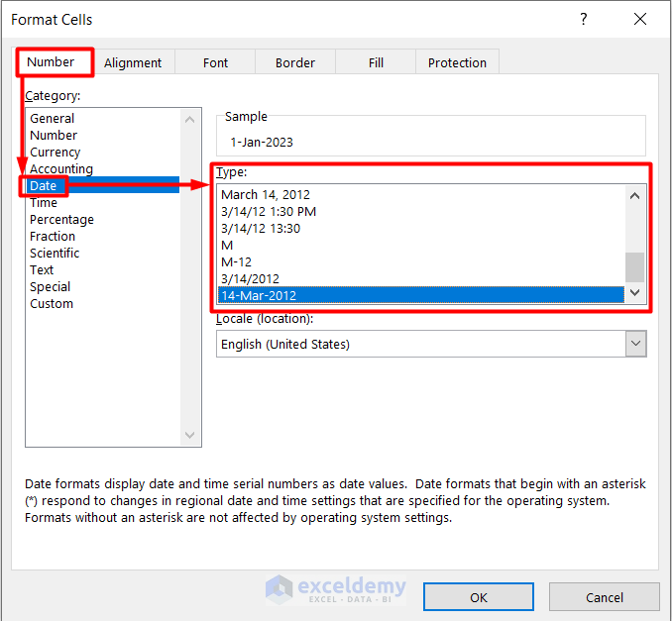Screen dimensions: 672x621
Task: Select the Special category
Action: [x=103, y=286]
